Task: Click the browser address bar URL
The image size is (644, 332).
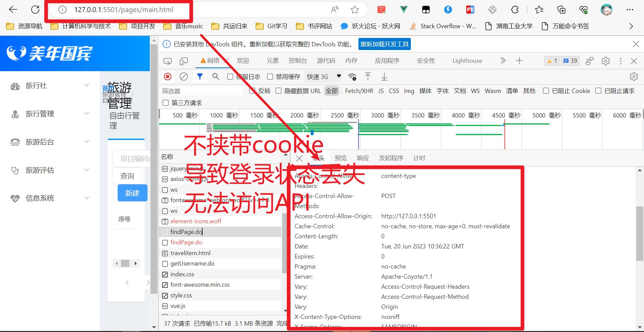Action: [x=124, y=10]
